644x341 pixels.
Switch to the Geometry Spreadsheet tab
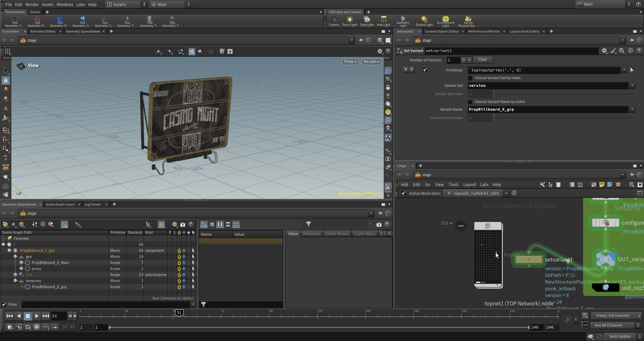[83, 32]
